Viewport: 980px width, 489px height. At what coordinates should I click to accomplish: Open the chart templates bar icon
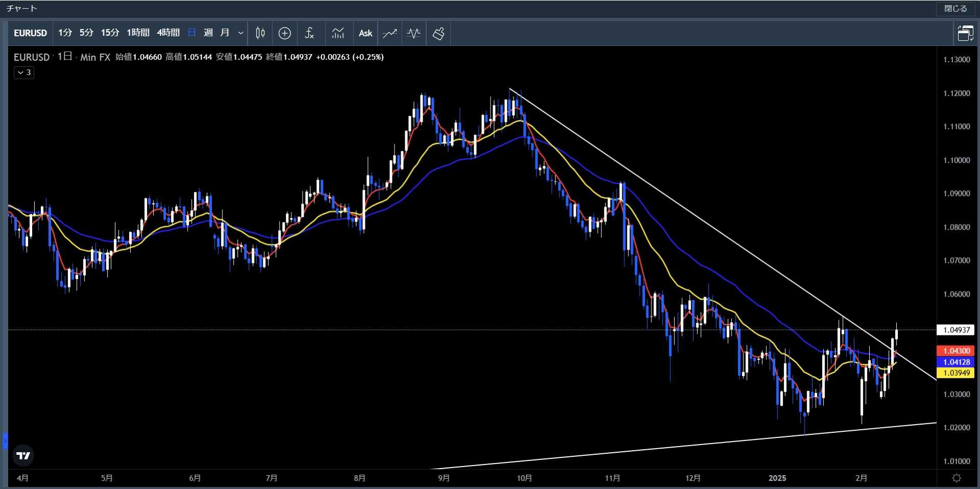(x=338, y=33)
